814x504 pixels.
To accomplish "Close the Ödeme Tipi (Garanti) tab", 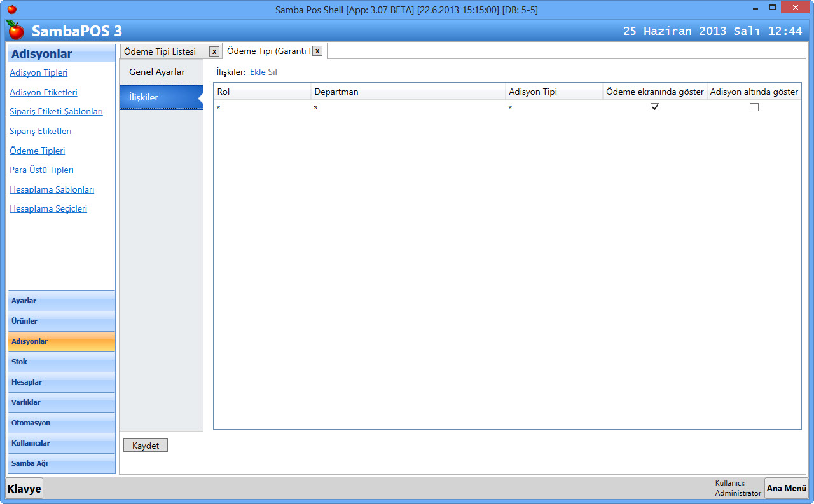I will point(317,51).
